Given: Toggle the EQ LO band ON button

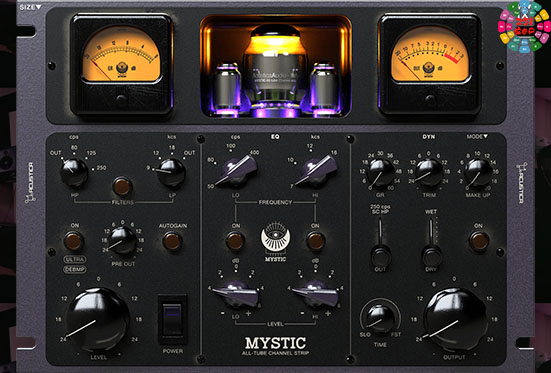Looking at the screenshot, I should [x=235, y=241].
